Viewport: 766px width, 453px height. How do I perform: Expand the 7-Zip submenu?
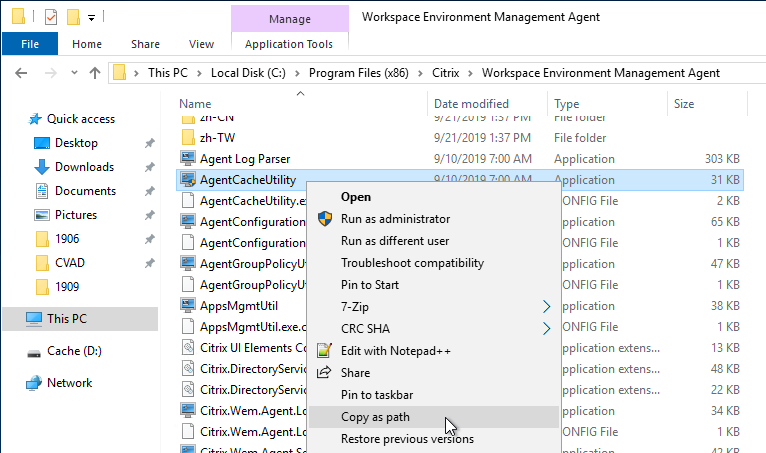click(434, 307)
